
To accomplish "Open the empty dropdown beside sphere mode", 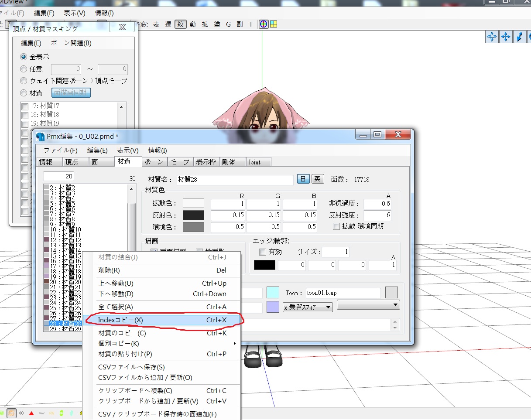I will (x=368, y=305).
